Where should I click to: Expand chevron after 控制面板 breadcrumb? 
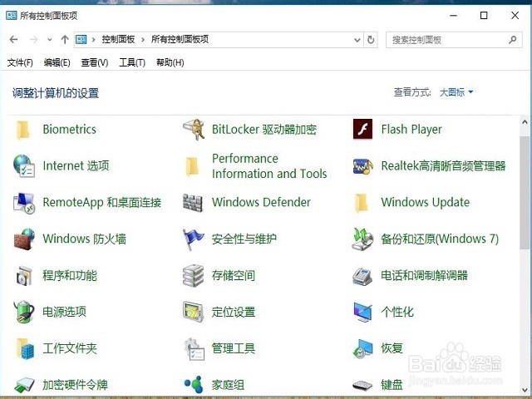tap(143, 40)
